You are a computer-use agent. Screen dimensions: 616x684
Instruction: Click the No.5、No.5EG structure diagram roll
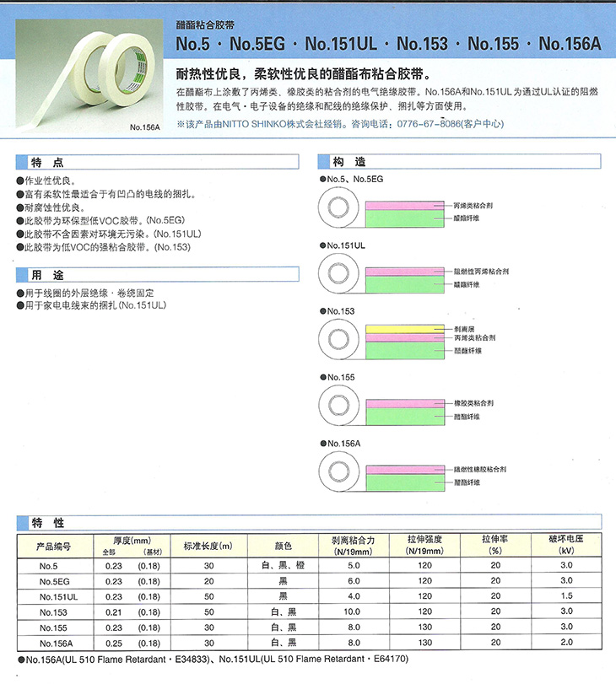pyautogui.click(x=338, y=207)
